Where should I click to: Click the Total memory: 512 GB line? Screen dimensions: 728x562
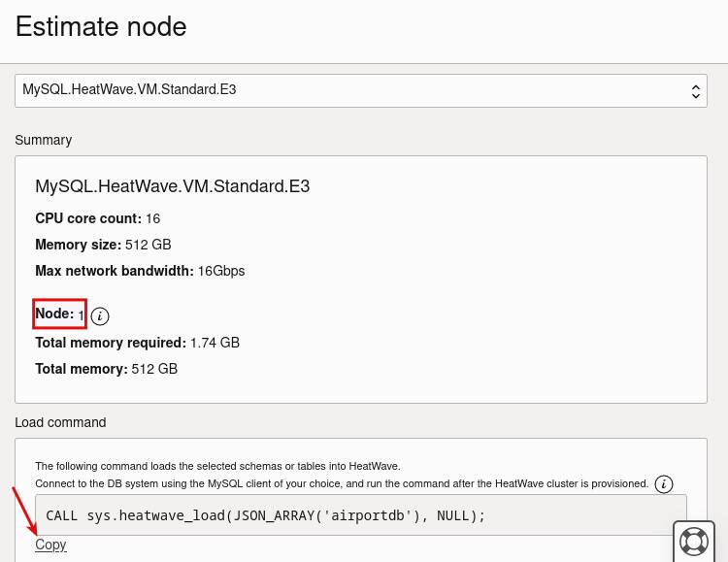[x=107, y=369]
